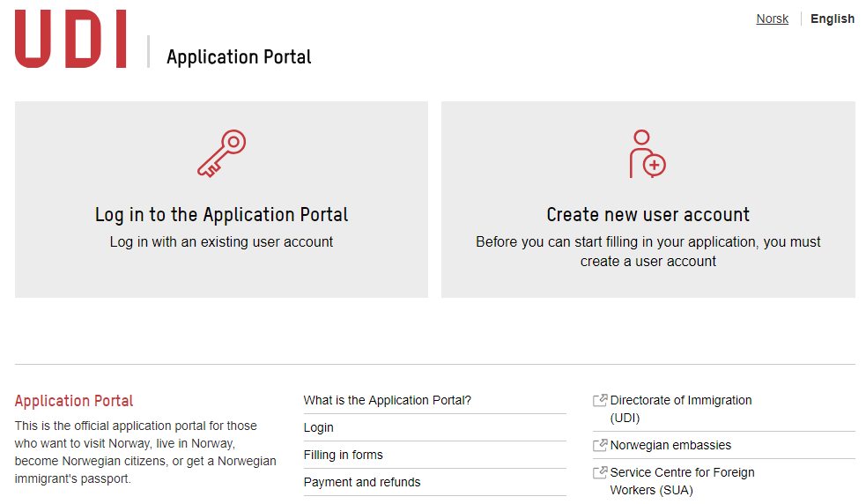Click external link icon beside Service Centre
The height and width of the screenshot is (504, 866).
pos(600,472)
